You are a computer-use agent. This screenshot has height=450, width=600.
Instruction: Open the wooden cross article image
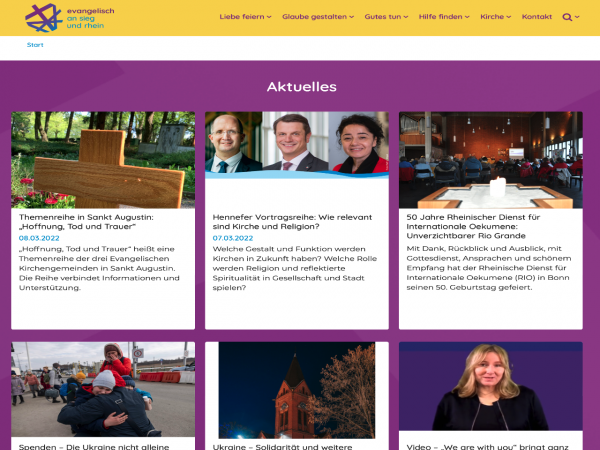tap(103, 160)
